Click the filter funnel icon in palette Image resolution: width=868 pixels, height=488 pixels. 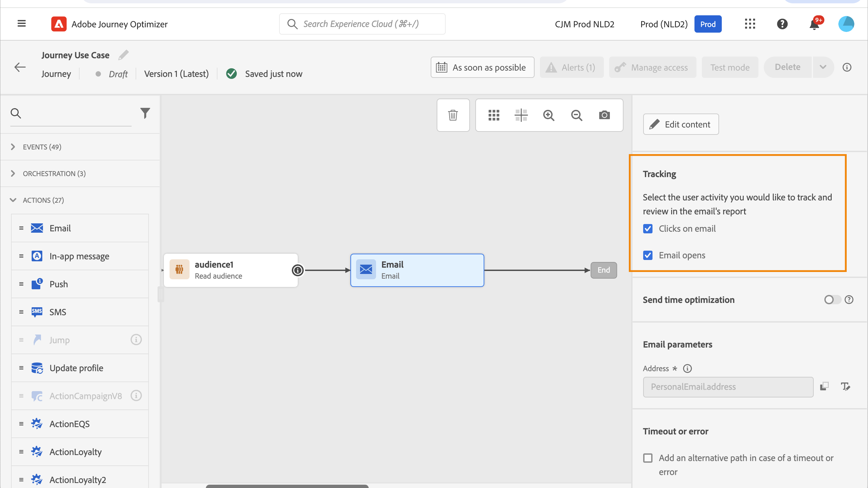pos(145,113)
